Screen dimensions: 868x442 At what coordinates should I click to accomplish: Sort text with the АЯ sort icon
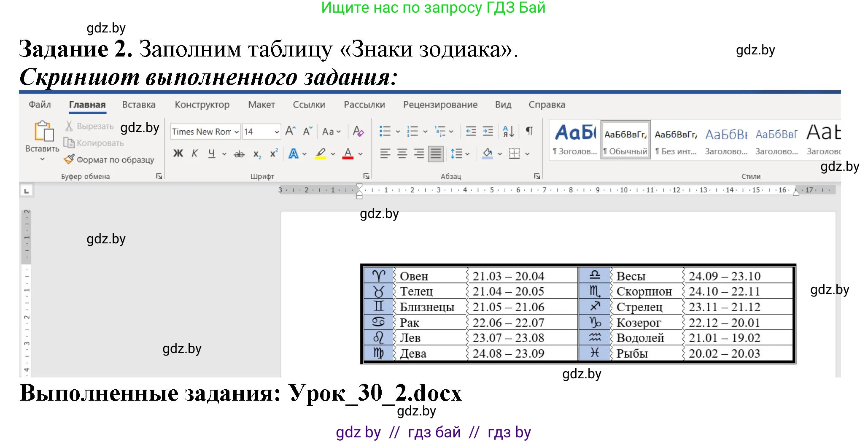pyautogui.click(x=508, y=132)
